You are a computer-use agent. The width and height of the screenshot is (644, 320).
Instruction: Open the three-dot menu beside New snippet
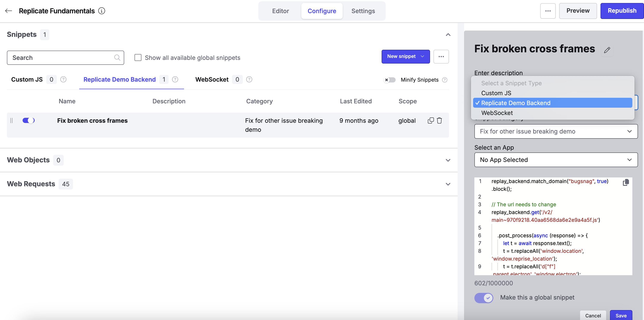pyautogui.click(x=441, y=57)
